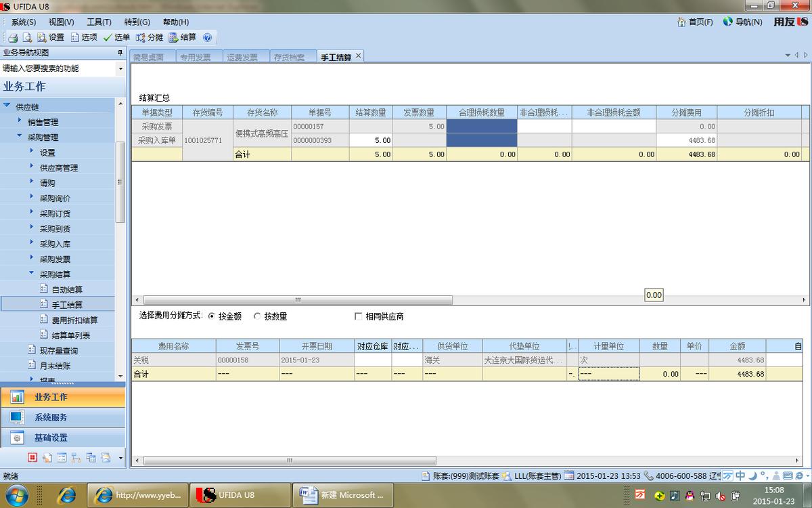Open print preview from the toolbar
Image resolution: width=812 pixels, height=508 pixels.
tap(27, 37)
